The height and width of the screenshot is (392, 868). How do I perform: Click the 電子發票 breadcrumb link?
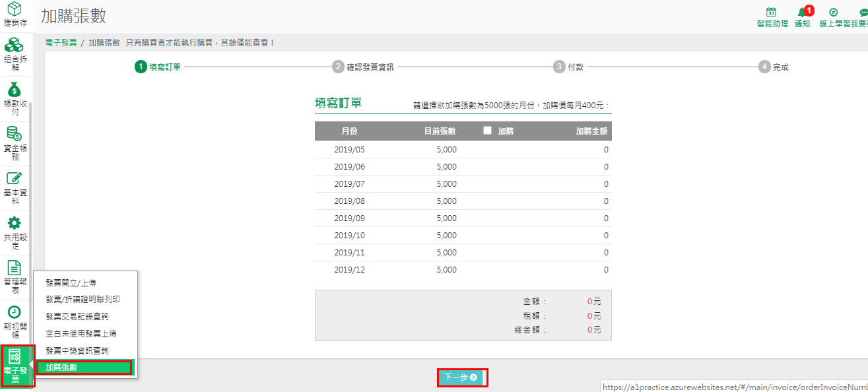(x=61, y=43)
